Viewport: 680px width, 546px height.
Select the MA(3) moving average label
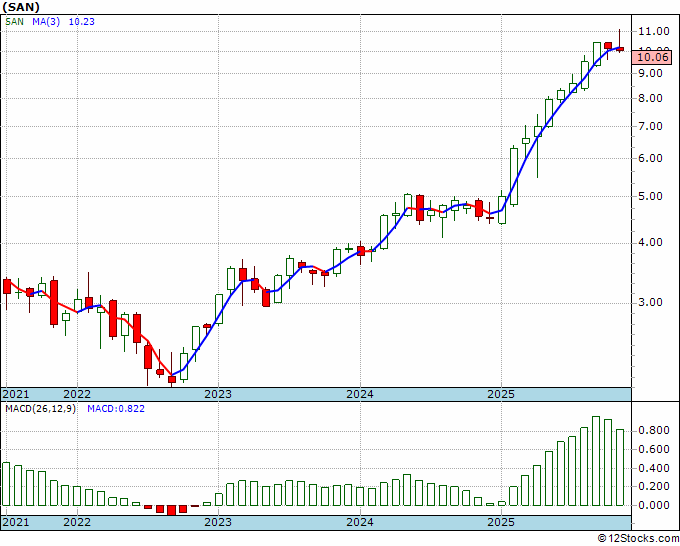click(x=46, y=22)
